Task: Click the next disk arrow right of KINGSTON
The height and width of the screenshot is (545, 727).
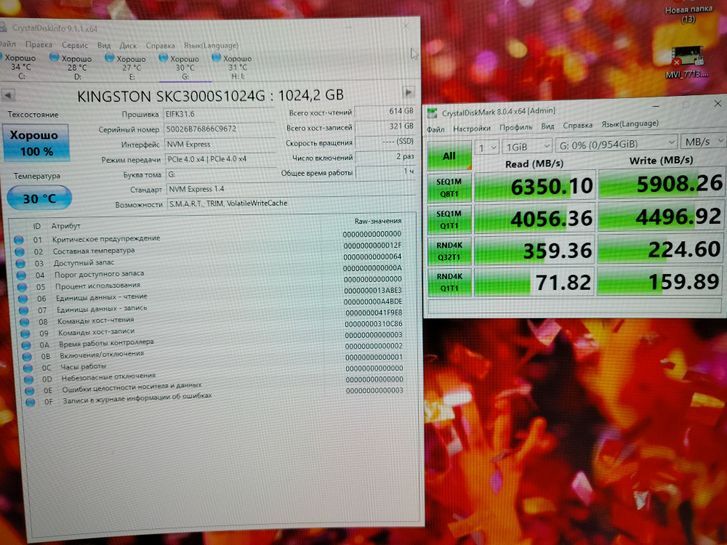Action: (408, 93)
